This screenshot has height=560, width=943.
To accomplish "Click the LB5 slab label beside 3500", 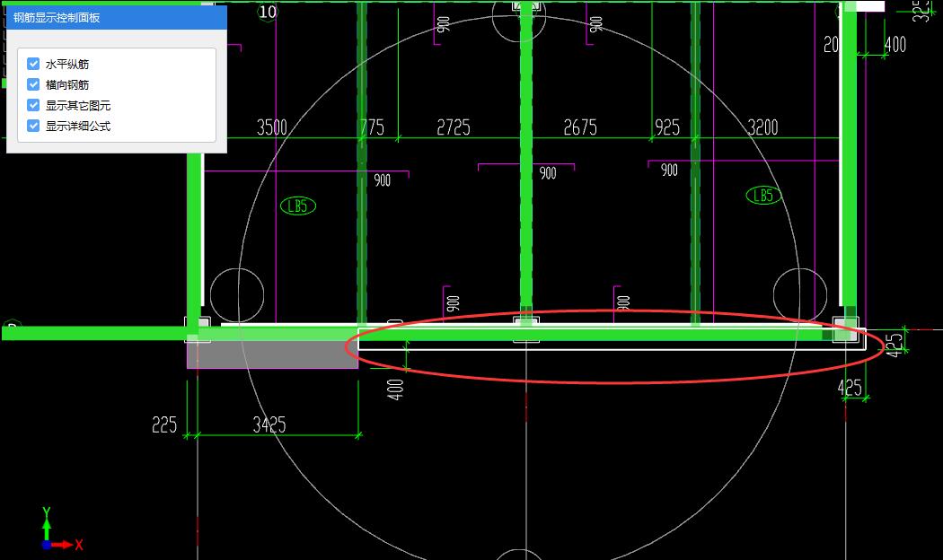I will coord(298,206).
